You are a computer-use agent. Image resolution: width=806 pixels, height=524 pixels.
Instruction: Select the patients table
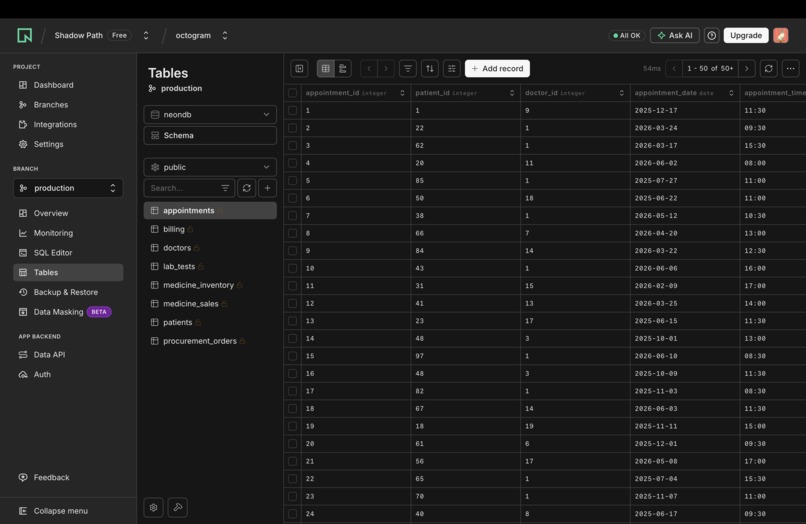pos(210,322)
